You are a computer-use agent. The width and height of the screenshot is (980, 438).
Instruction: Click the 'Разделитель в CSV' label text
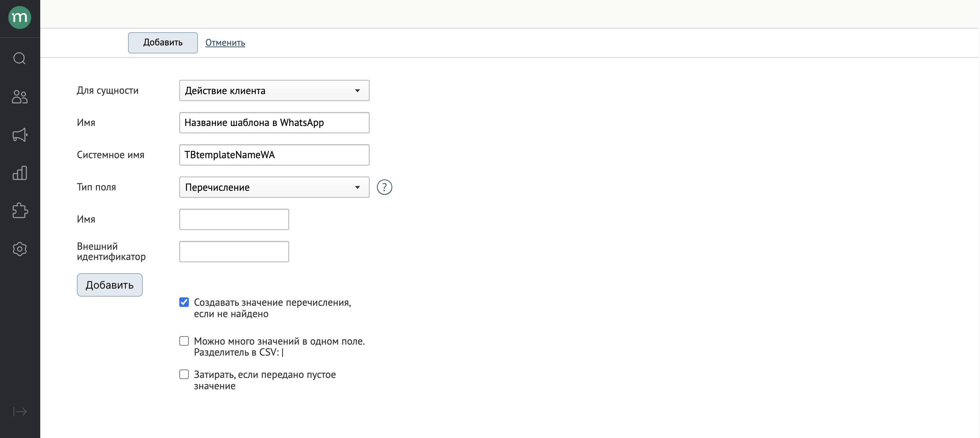239,352
